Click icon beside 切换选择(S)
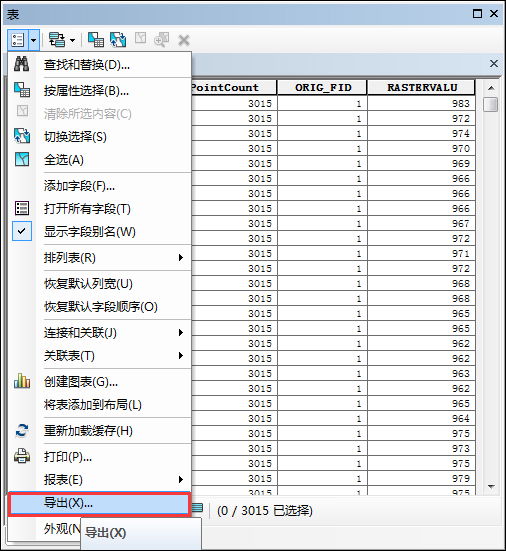Viewport: 506px width, 551px height. [x=22, y=136]
